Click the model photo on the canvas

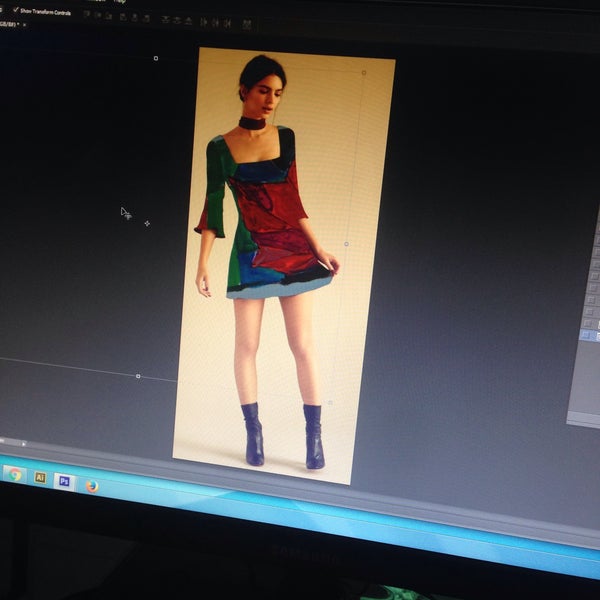coord(284,264)
